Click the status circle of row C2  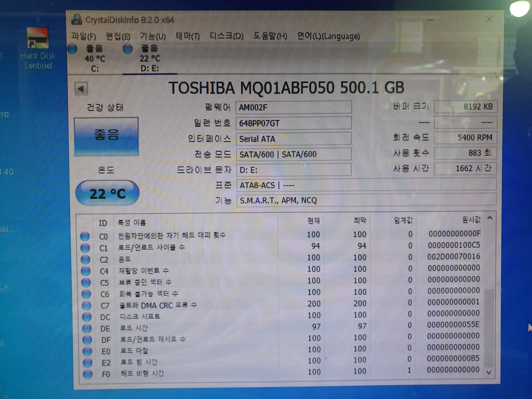click(x=85, y=259)
